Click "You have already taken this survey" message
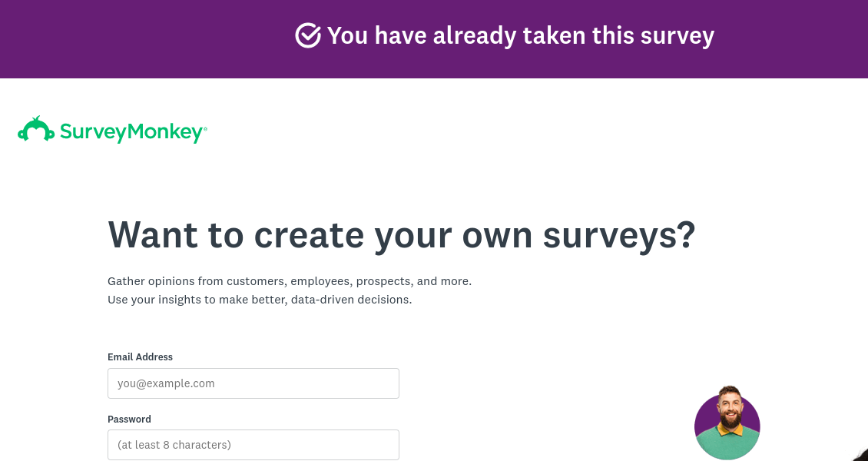The width and height of the screenshot is (868, 461). click(520, 35)
